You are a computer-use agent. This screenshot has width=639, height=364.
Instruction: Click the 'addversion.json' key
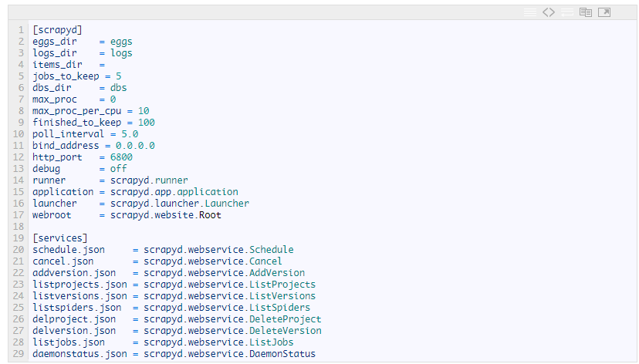[x=74, y=273]
